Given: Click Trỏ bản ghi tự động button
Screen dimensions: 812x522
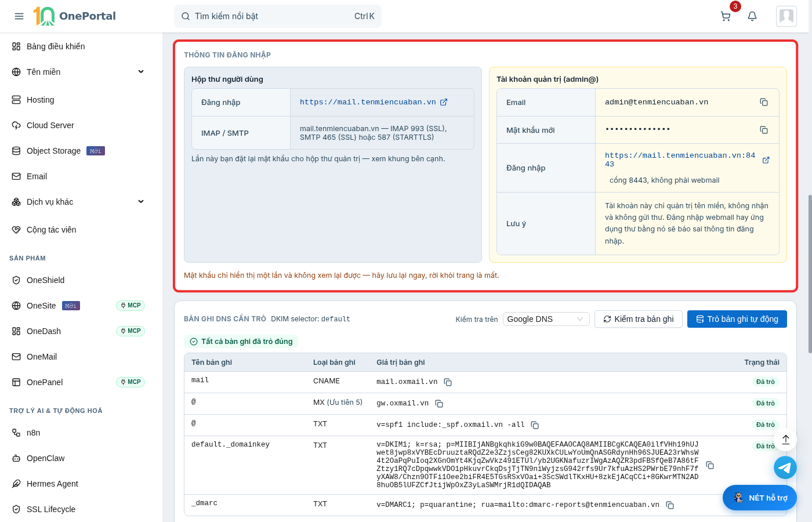Looking at the screenshot, I should pos(737,319).
